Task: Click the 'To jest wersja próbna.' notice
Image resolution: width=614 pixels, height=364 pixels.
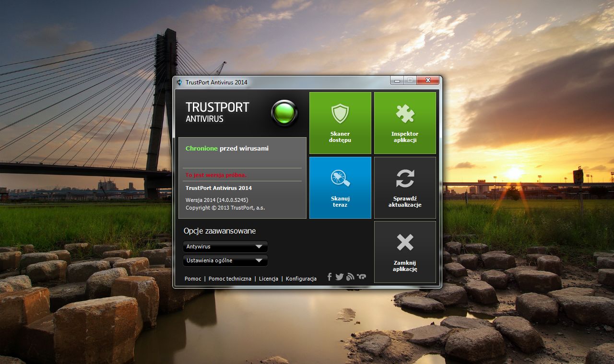Action: (x=216, y=175)
